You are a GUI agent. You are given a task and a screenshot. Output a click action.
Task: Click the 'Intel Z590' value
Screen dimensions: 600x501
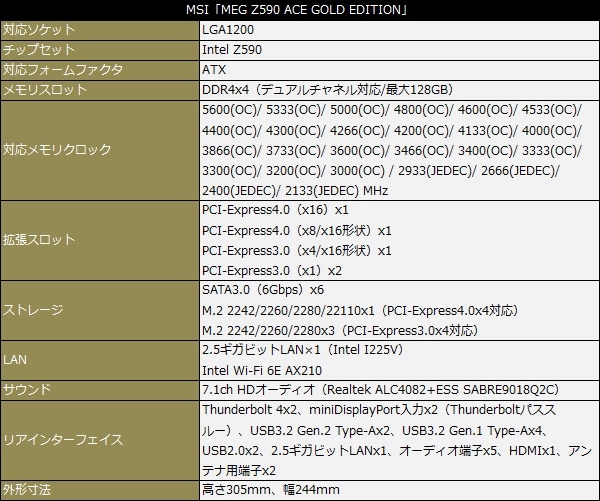coord(232,50)
